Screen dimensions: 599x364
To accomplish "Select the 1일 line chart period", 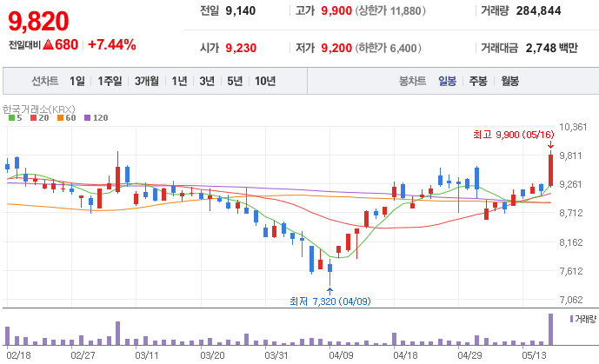I will [x=77, y=81].
